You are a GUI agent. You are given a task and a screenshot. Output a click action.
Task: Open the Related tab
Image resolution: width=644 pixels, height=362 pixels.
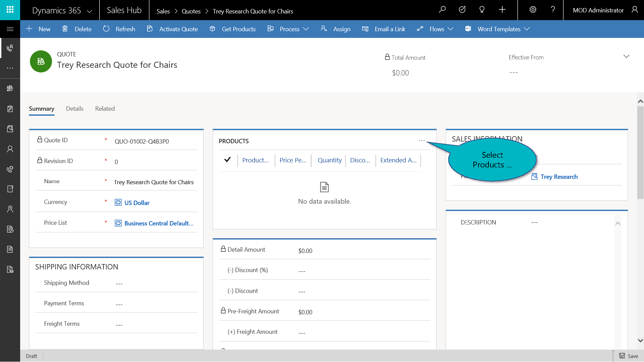click(105, 109)
